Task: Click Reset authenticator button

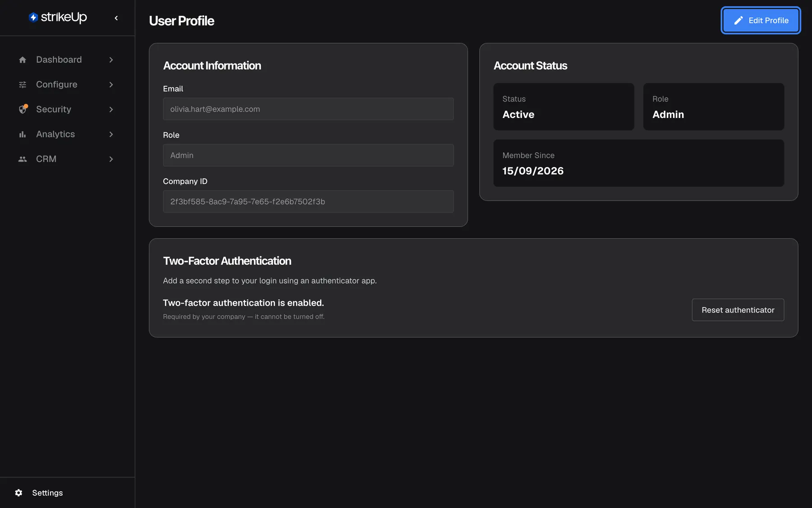Action: [x=738, y=310]
